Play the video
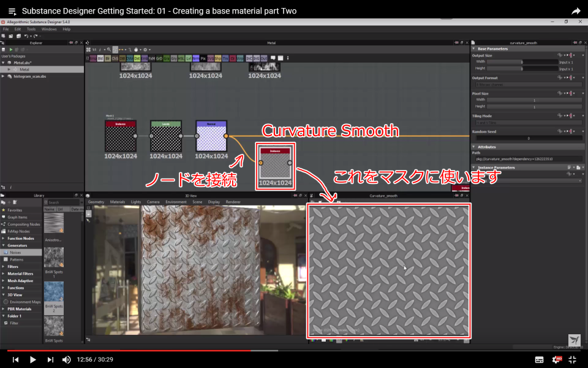The width and height of the screenshot is (588, 368). coord(32,360)
